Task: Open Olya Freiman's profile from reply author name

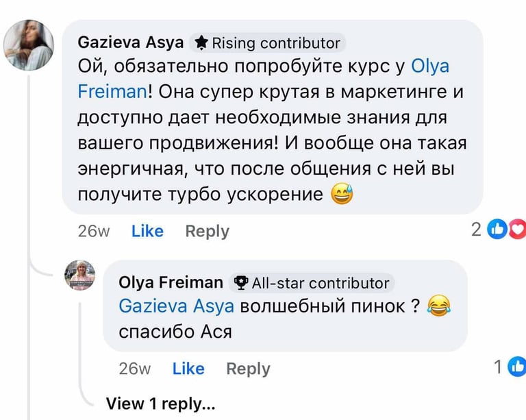Action: (x=171, y=282)
